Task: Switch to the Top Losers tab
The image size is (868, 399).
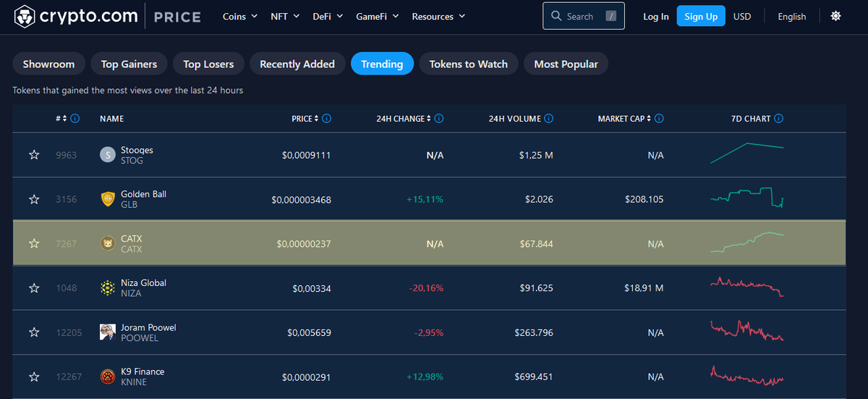Action: (208, 64)
